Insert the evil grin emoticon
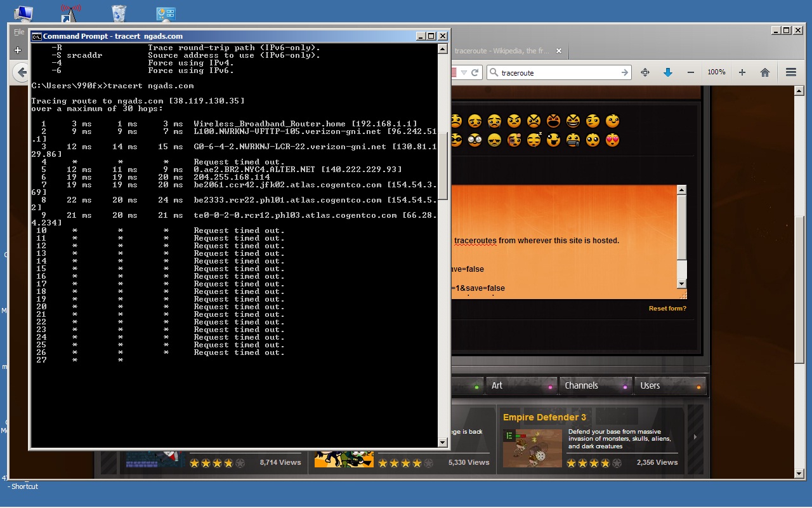The width and height of the screenshot is (812, 508). [x=573, y=121]
